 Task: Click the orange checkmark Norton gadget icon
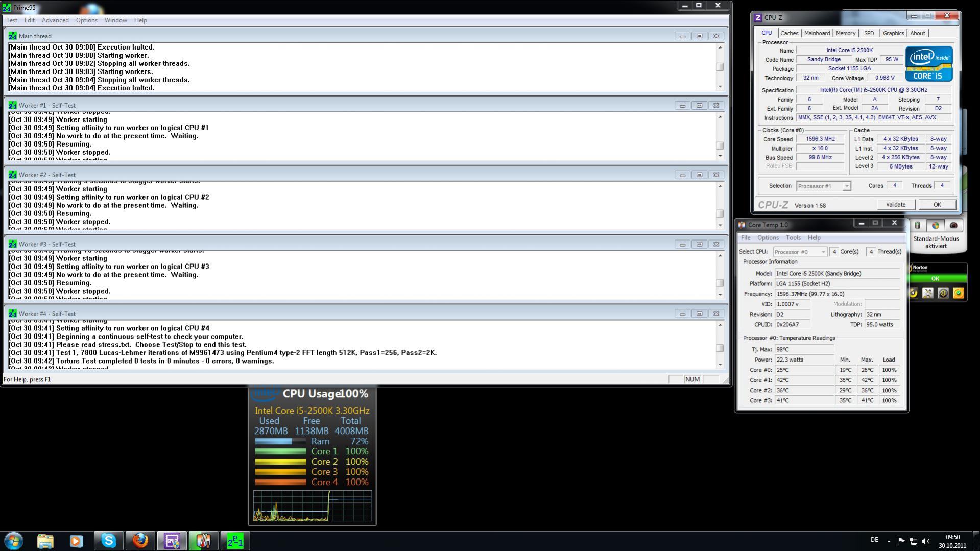958,293
